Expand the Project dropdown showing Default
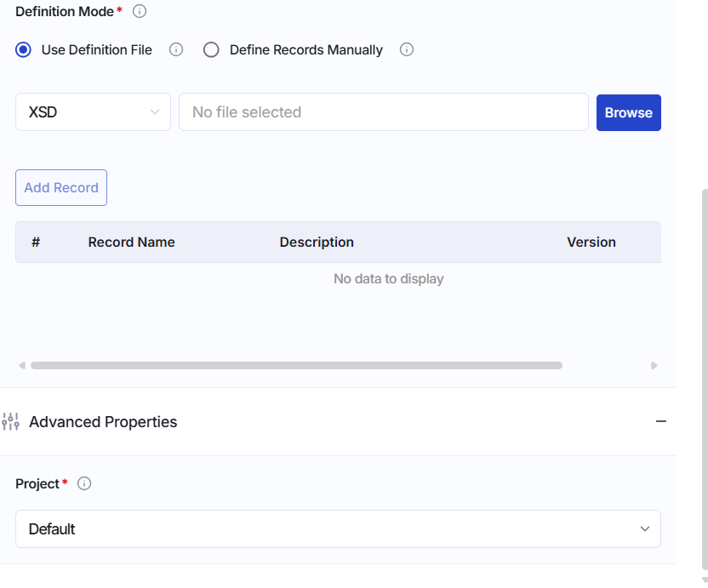 coord(338,528)
